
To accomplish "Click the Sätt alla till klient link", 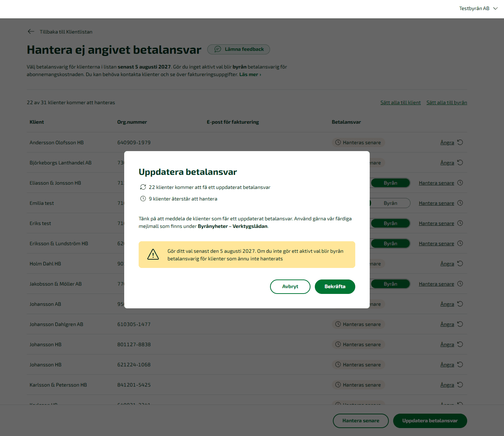I will coord(400,103).
